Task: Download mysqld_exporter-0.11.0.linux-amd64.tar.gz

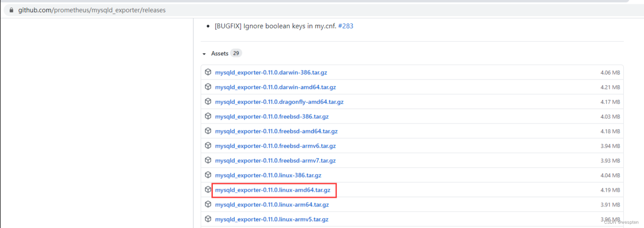Action: (273, 190)
